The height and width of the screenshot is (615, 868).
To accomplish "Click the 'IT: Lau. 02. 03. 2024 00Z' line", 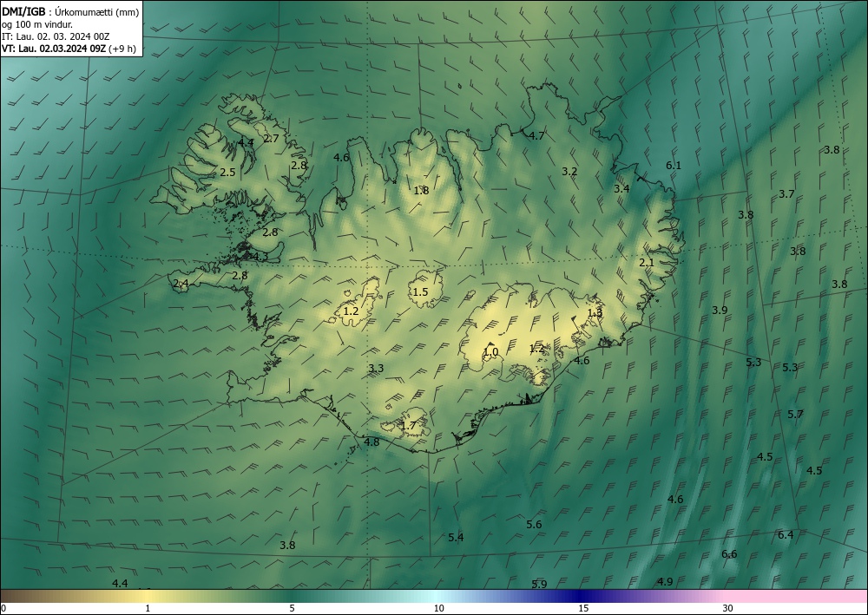I will (x=56, y=36).
